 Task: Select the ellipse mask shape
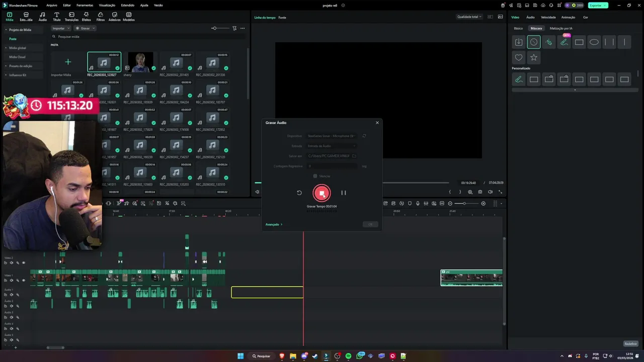click(x=594, y=42)
